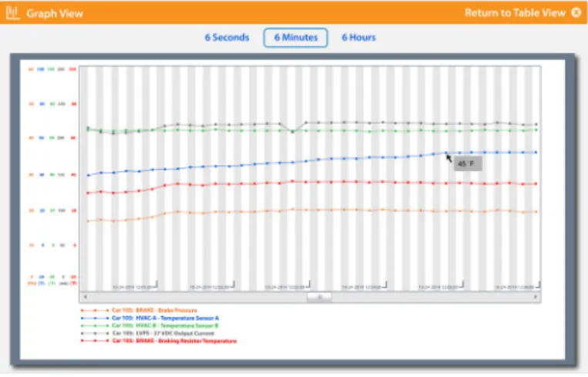The image size is (588, 377).
Task: Switch to the 6 Hours range
Action: tap(359, 38)
